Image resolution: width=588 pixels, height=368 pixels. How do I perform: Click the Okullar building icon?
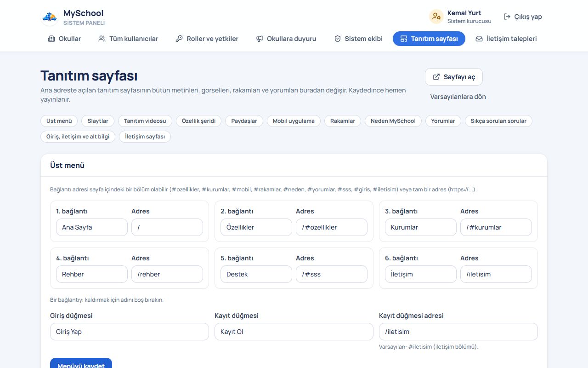[51, 39]
